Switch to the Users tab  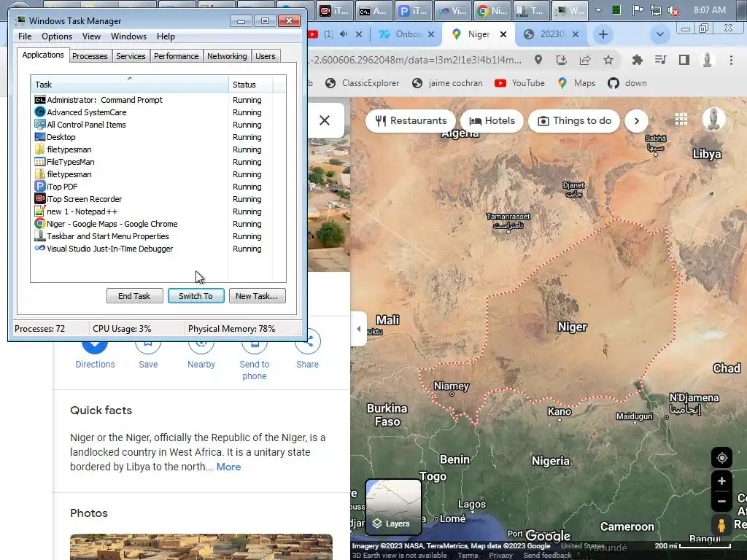[x=266, y=56]
